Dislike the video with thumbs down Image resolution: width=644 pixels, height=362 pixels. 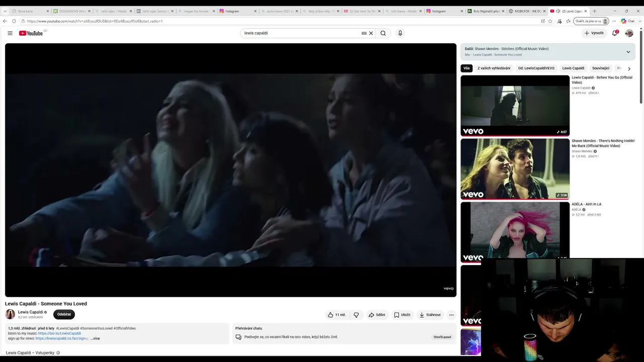point(356,315)
